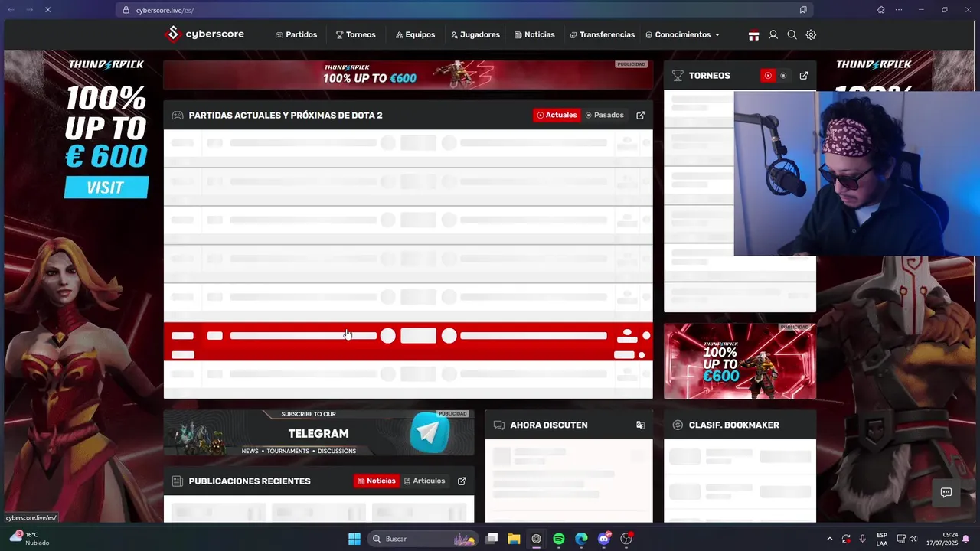
Task: Click the Thunderpick top banner ad
Action: 407,75
